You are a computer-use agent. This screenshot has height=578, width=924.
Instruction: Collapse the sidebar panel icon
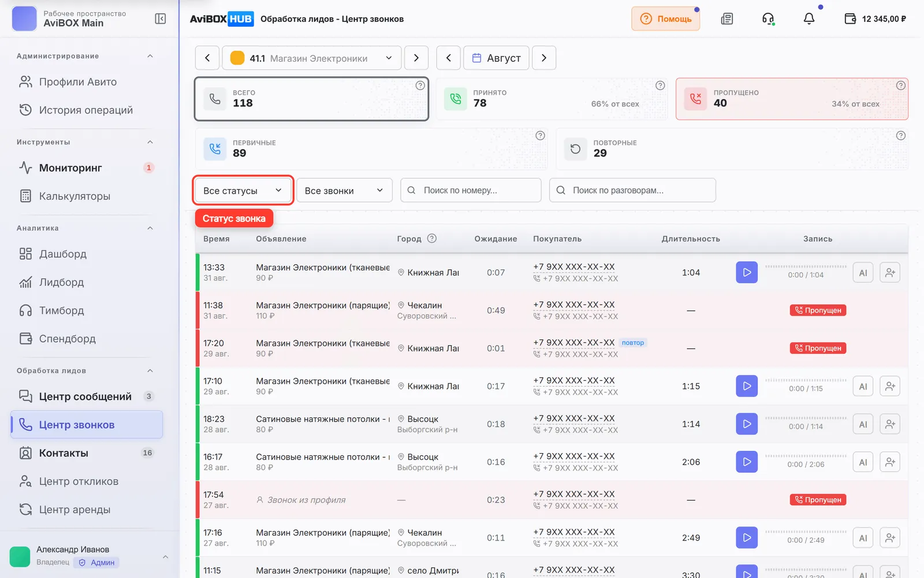(161, 19)
